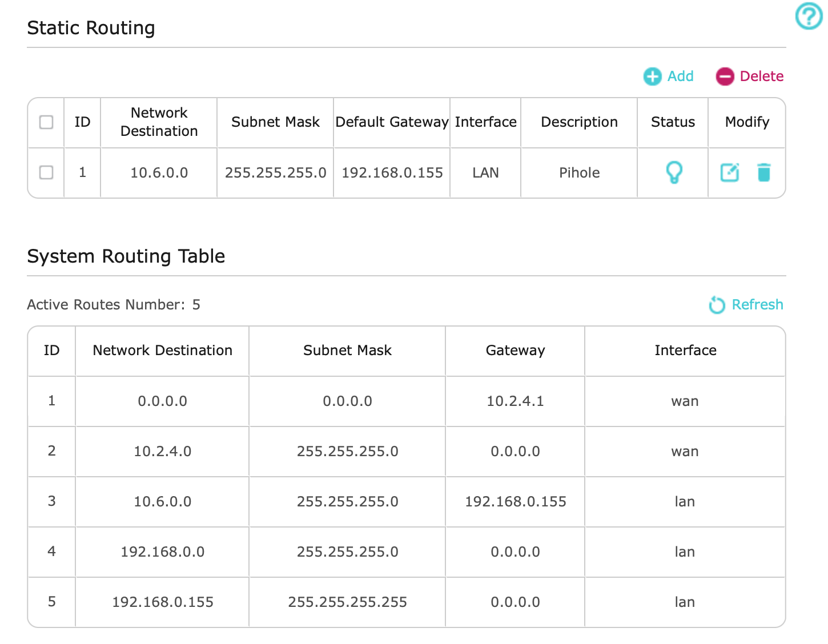Click the System Routing Table heading
The height and width of the screenshot is (644, 828).
coord(126,256)
